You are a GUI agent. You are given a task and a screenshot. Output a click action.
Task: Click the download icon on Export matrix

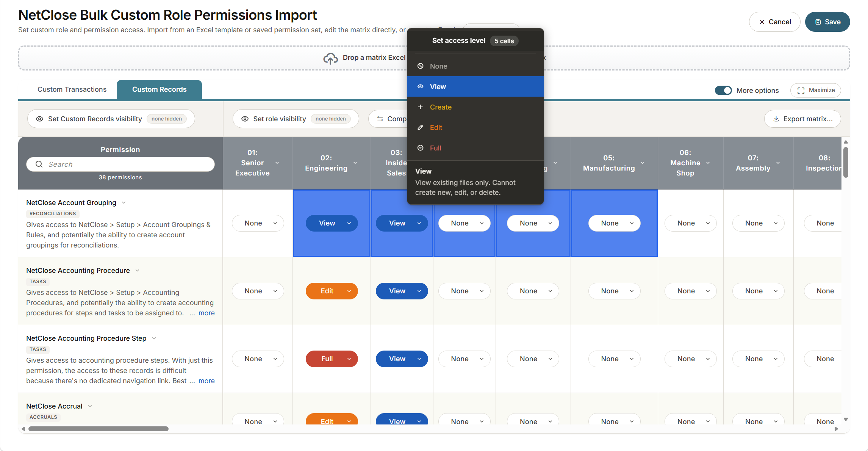[x=776, y=119]
